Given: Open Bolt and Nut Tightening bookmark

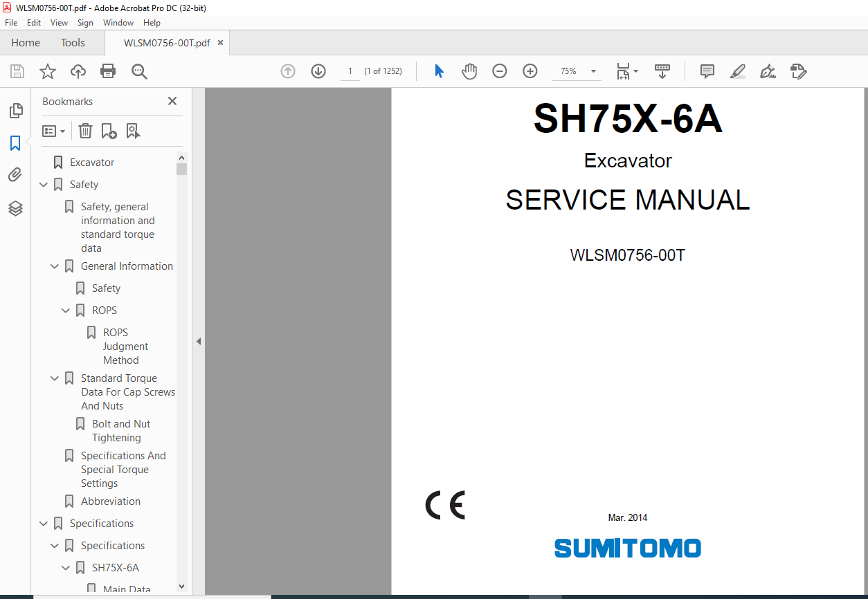Looking at the screenshot, I should point(121,431).
